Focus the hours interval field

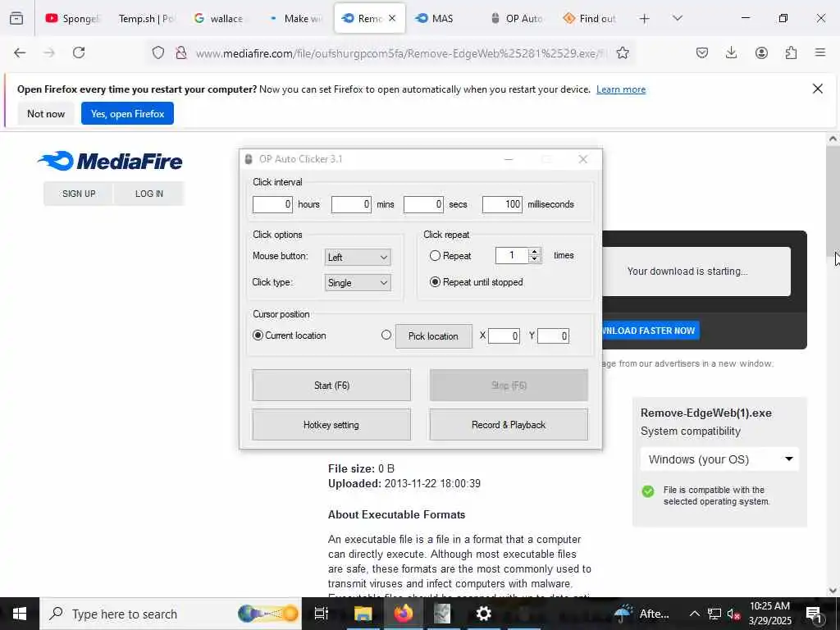272,204
